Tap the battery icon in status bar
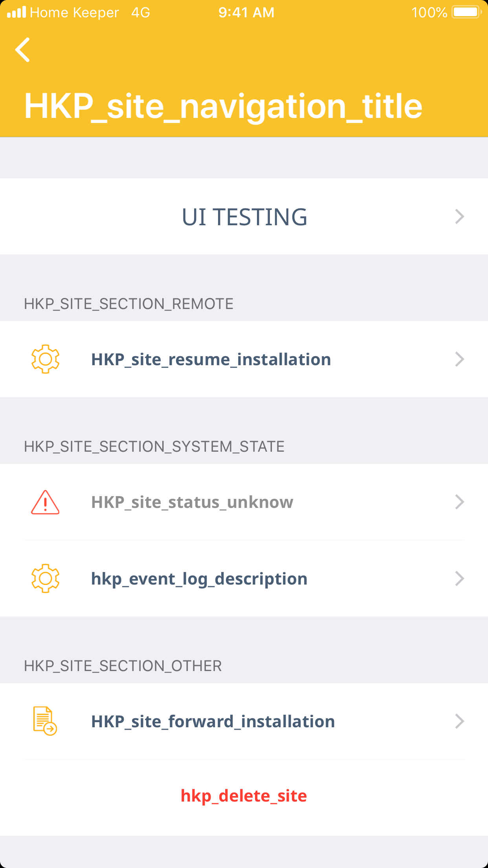The image size is (488, 868). [x=466, y=12]
